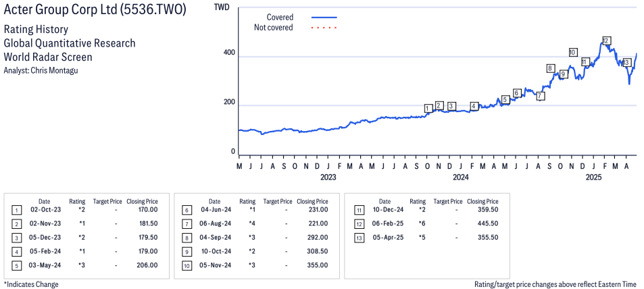Click the closing price 231.00
The image size is (644, 289).
pos(318,210)
